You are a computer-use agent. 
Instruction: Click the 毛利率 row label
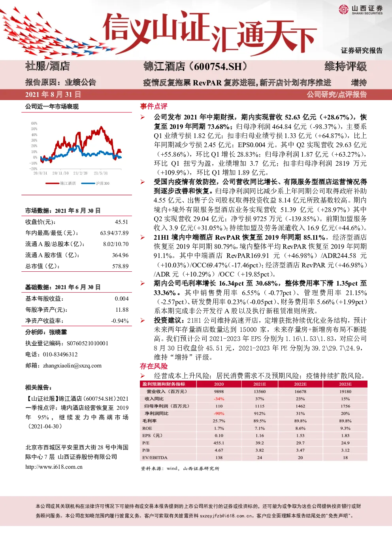click(149, 421)
